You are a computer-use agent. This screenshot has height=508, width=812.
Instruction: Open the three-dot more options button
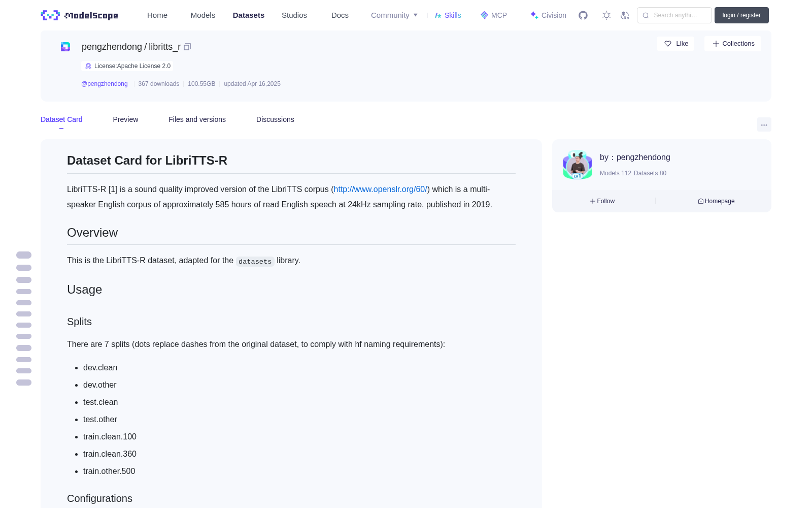click(x=764, y=124)
